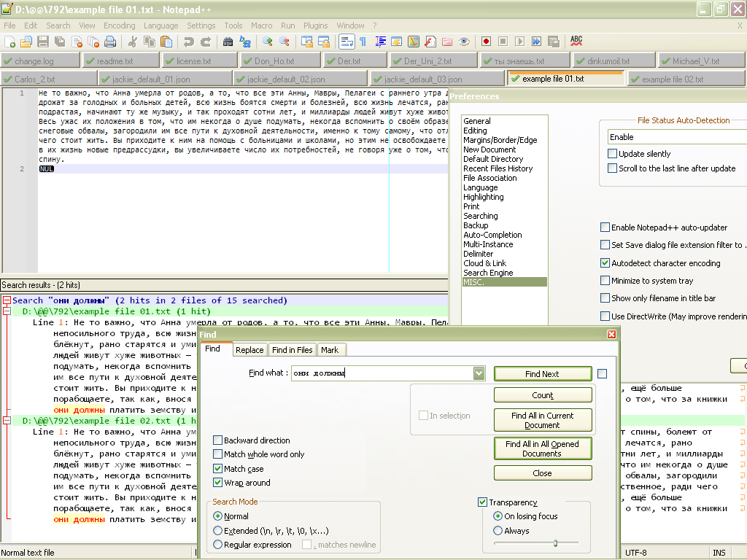Screen dimensions: 747x560
Task: Click the Count button
Action: (x=543, y=395)
